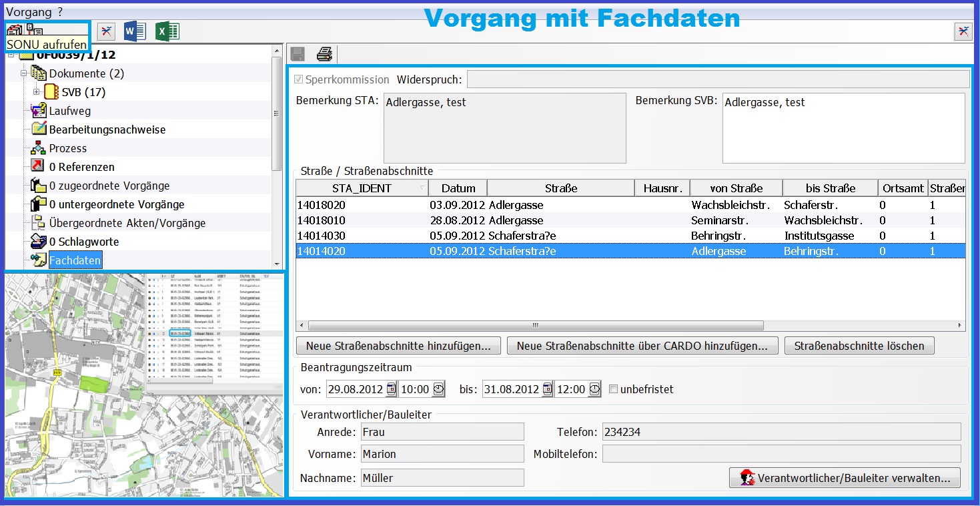Click Verantwortlicher/Bauleiter verwalten button
980x506 pixels.
pos(845,478)
